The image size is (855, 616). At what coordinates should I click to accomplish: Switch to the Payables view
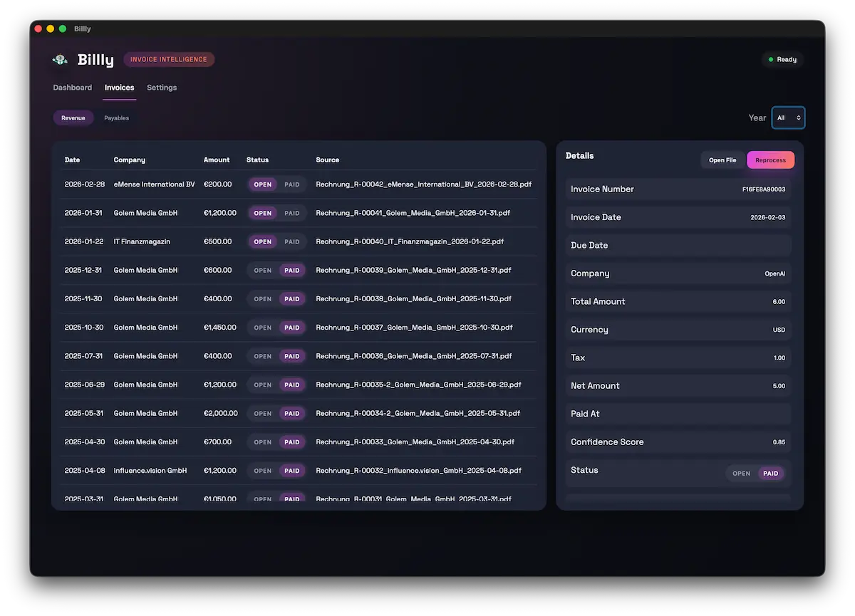click(116, 118)
